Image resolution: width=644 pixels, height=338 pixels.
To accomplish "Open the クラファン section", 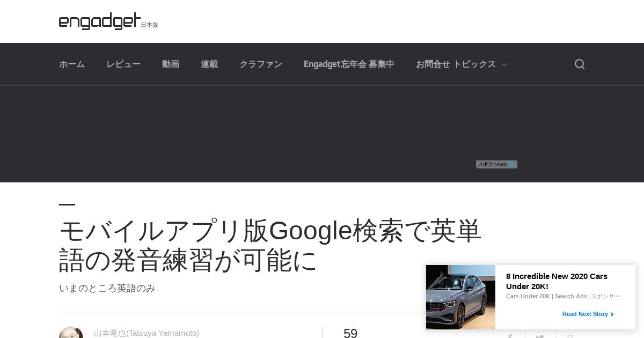I will coord(261,64).
